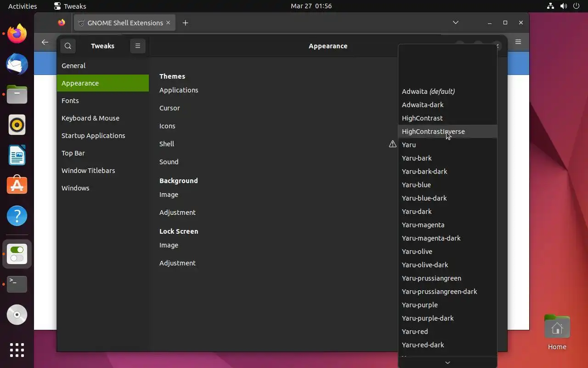Click the power icon in the top bar

pyautogui.click(x=576, y=6)
